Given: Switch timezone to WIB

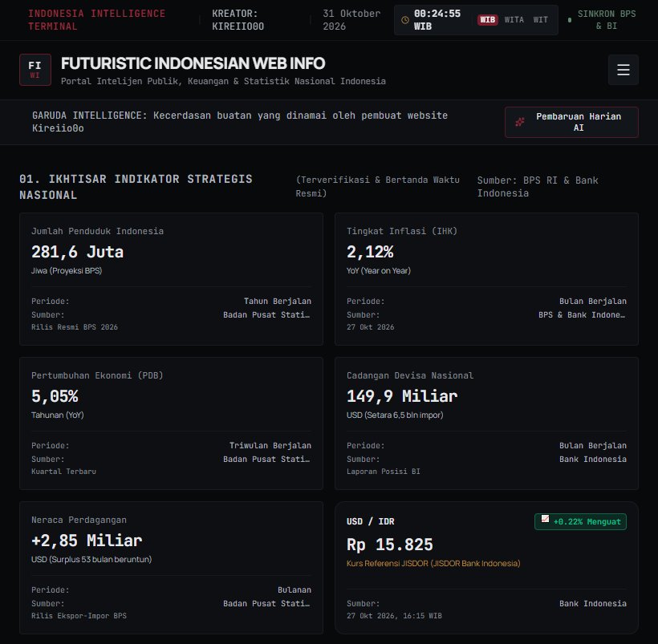Looking at the screenshot, I should [x=488, y=20].
